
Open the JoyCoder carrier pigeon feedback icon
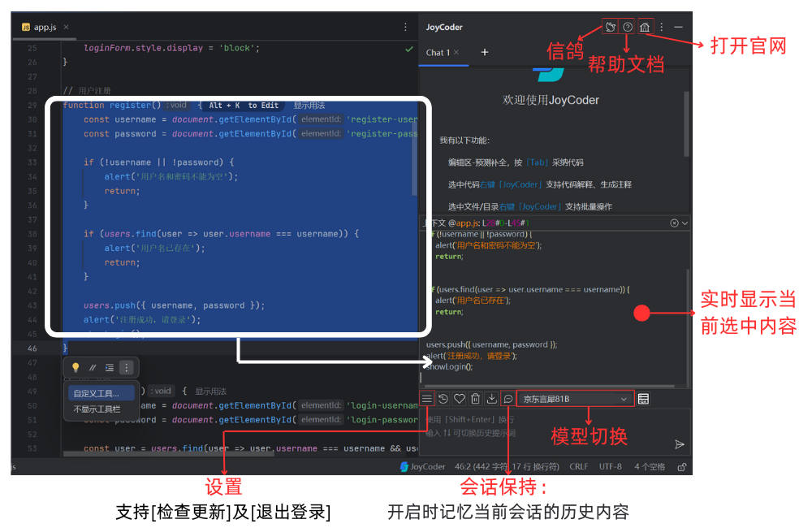click(x=611, y=27)
